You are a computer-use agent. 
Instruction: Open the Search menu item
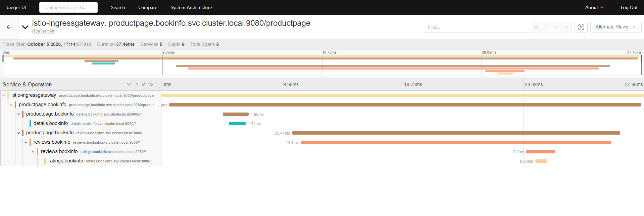[x=118, y=7]
